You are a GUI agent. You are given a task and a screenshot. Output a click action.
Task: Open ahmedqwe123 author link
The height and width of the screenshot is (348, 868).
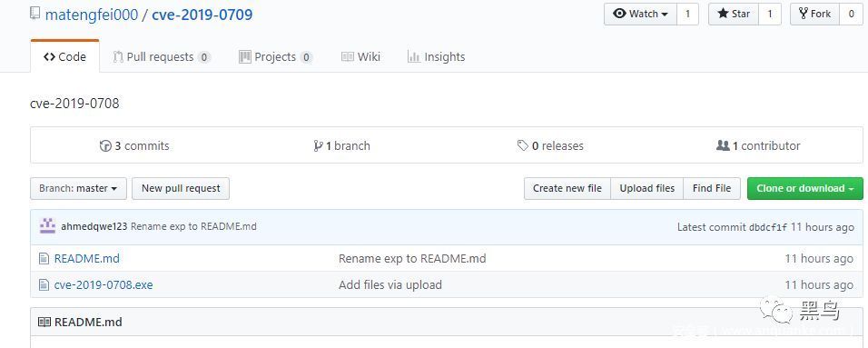(94, 226)
